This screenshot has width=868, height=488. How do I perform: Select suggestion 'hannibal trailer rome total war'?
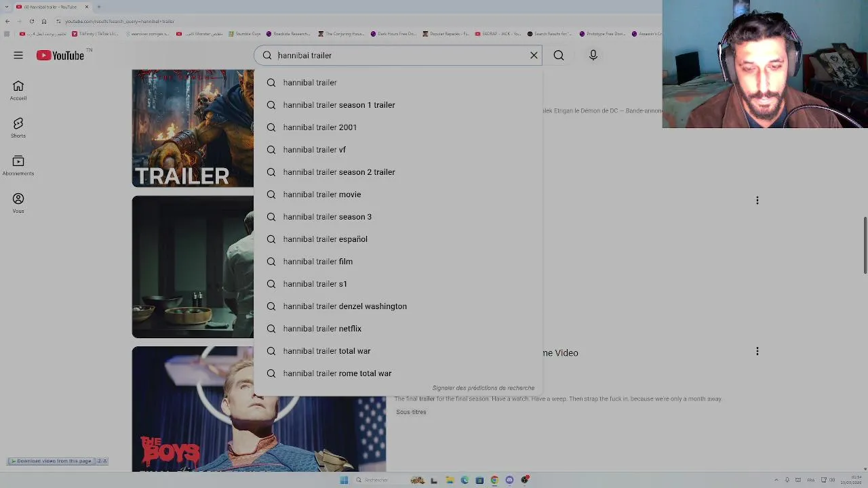pyautogui.click(x=398, y=373)
